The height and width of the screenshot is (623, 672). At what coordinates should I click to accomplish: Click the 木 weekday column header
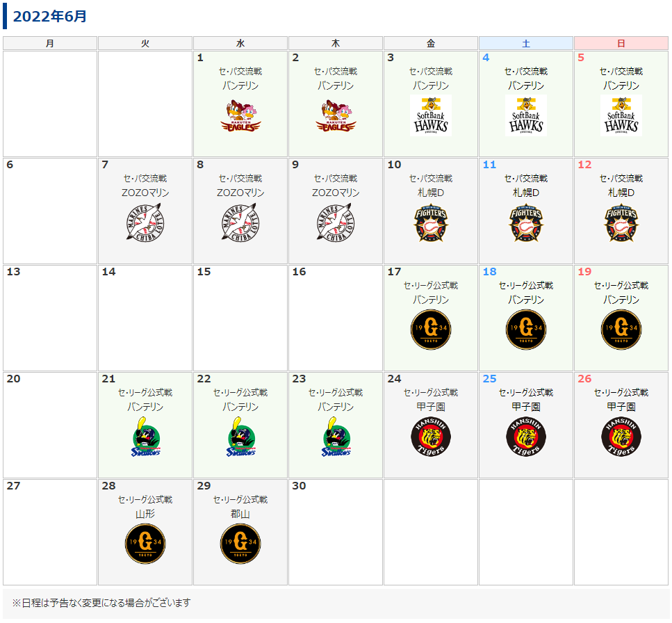336,43
